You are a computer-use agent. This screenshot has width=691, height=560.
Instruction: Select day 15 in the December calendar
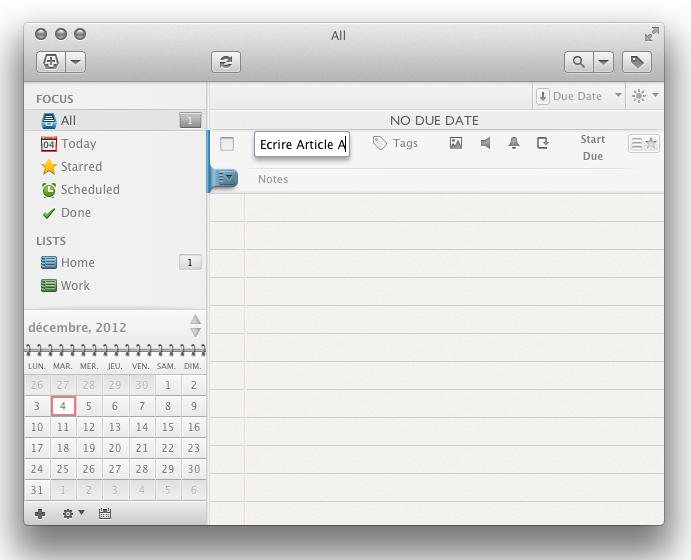click(x=168, y=427)
